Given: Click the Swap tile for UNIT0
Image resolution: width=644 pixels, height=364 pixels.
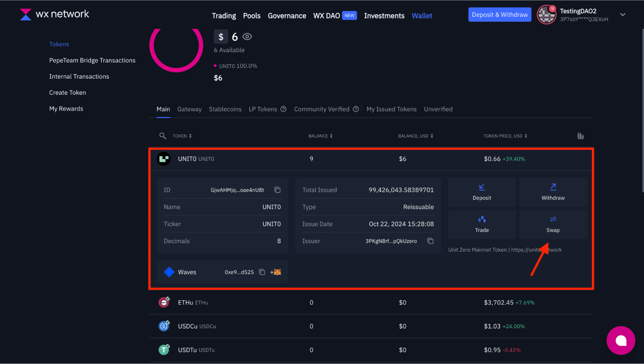Looking at the screenshot, I should pos(553,224).
